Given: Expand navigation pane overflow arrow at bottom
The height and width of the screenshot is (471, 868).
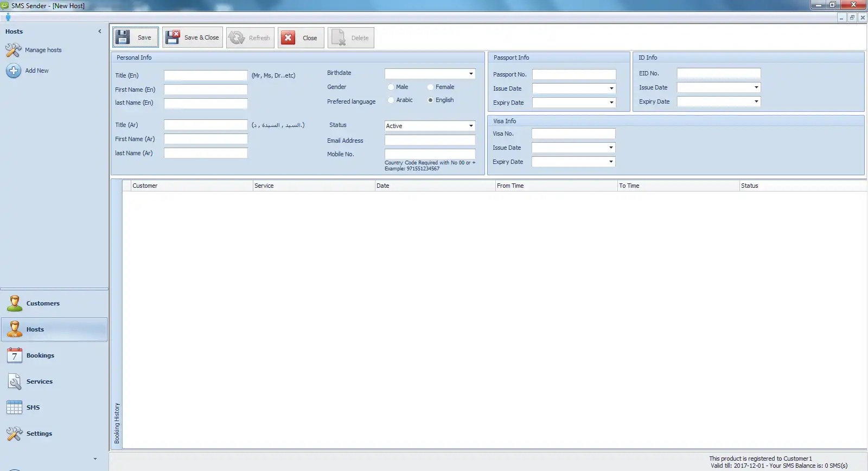Looking at the screenshot, I should [x=95, y=459].
